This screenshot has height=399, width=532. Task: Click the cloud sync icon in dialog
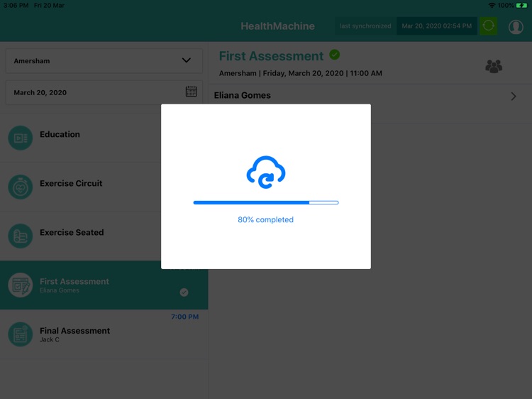tap(266, 172)
